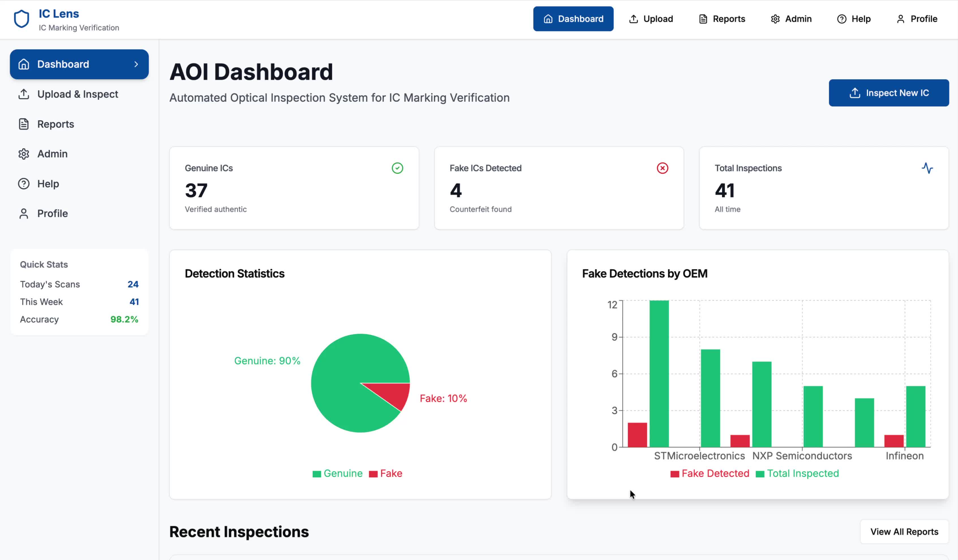Viewport: 958px width, 560px height.
Task: Click the View All Reports button
Action: tap(904, 531)
